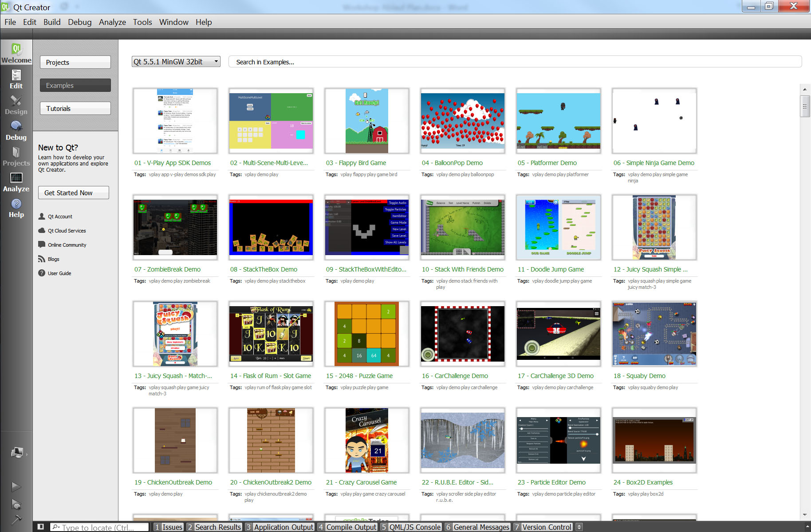The image size is (811, 532).
Task: Switch to Edit mode in the sidebar
Action: tap(16, 80)
